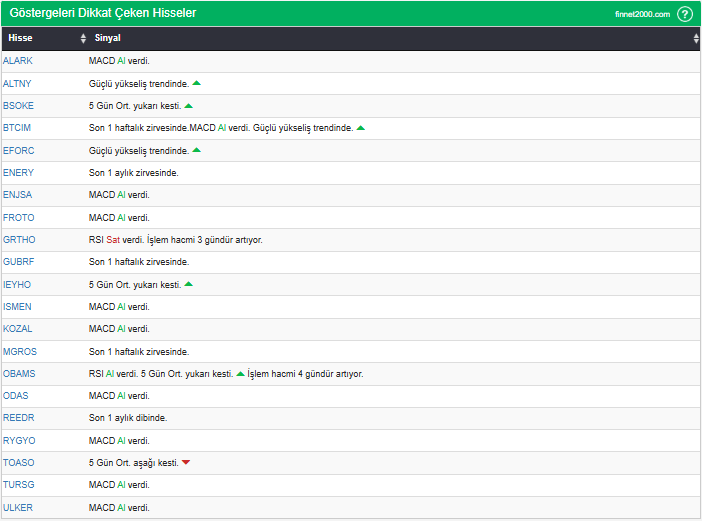Select GRTHO signal 'RSI Sat verdi' text
Screen dimensions: 702x521
tap(116, 240)
